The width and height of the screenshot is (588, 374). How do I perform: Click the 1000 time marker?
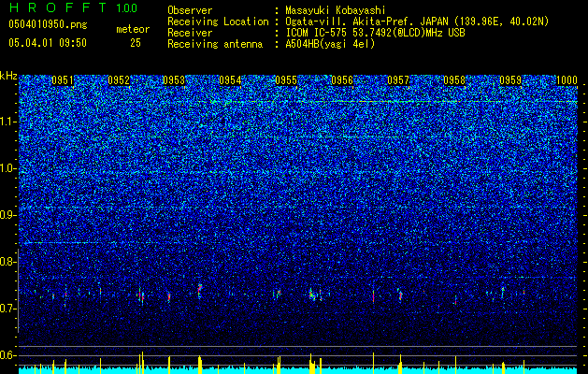tap(566, 80)
